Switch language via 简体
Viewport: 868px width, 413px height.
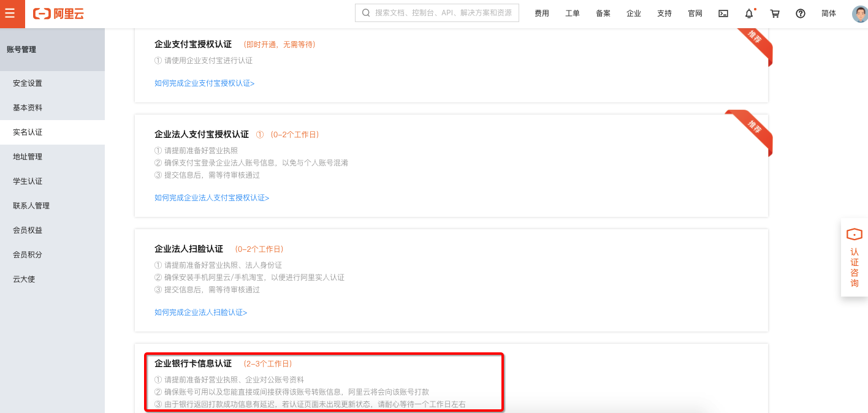829,13
